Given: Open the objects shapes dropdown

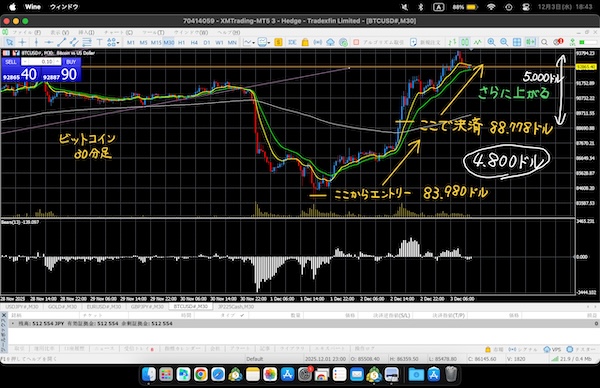Looking at the screenshot, I should 113,42.
